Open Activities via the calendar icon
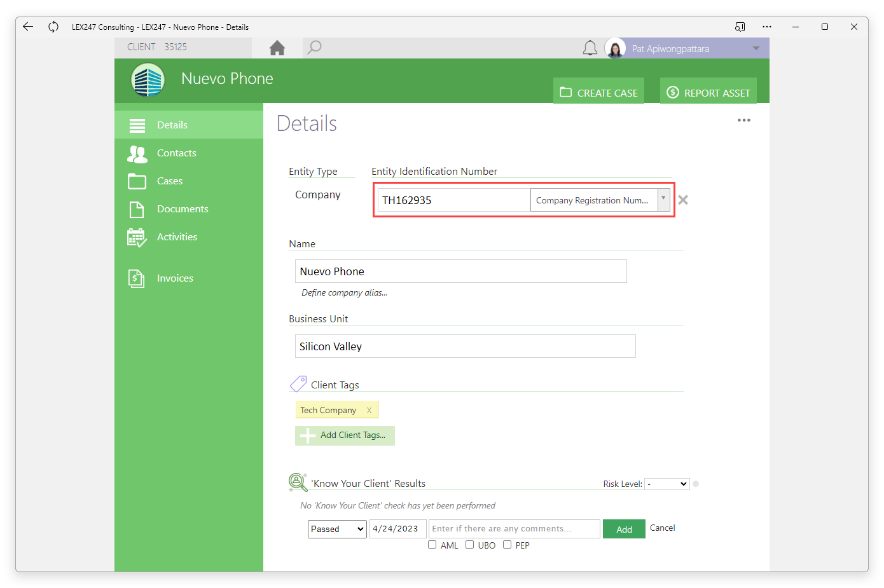 [x=137, y=236]
